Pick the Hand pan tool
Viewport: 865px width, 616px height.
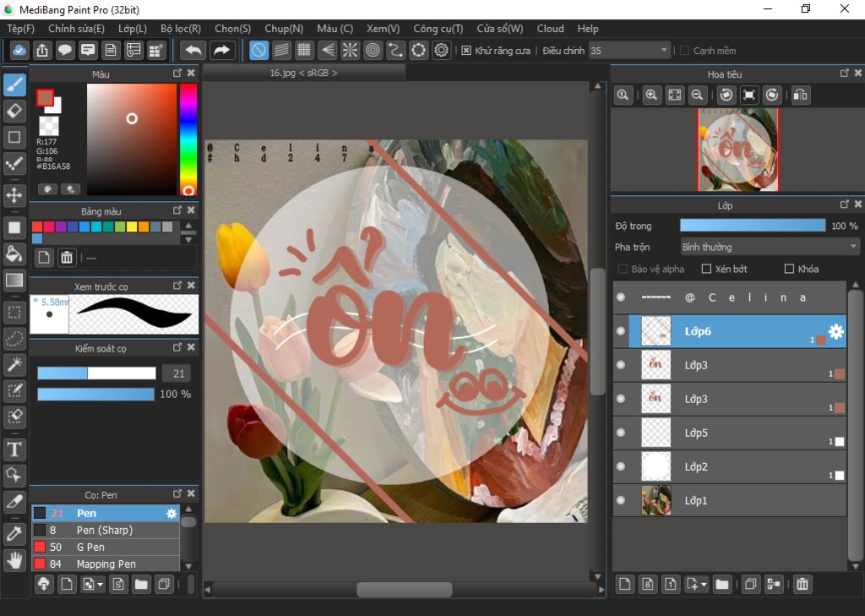click(x=14, y=559)
